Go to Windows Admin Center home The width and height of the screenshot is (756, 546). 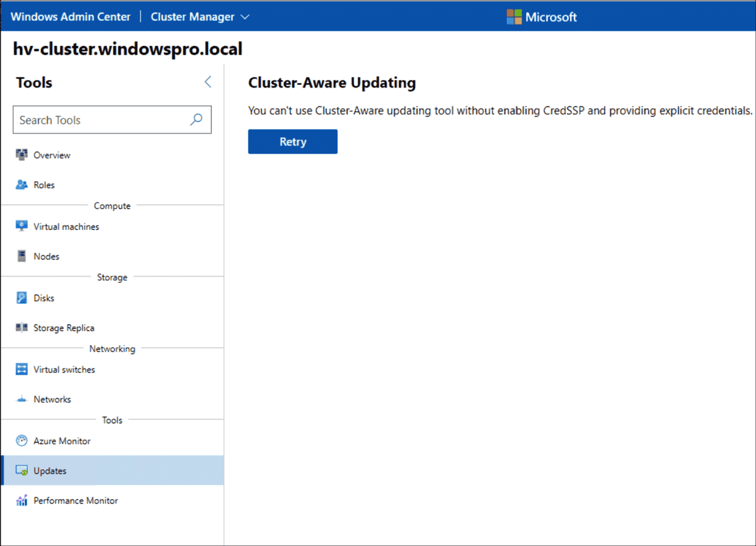point(70,16)
